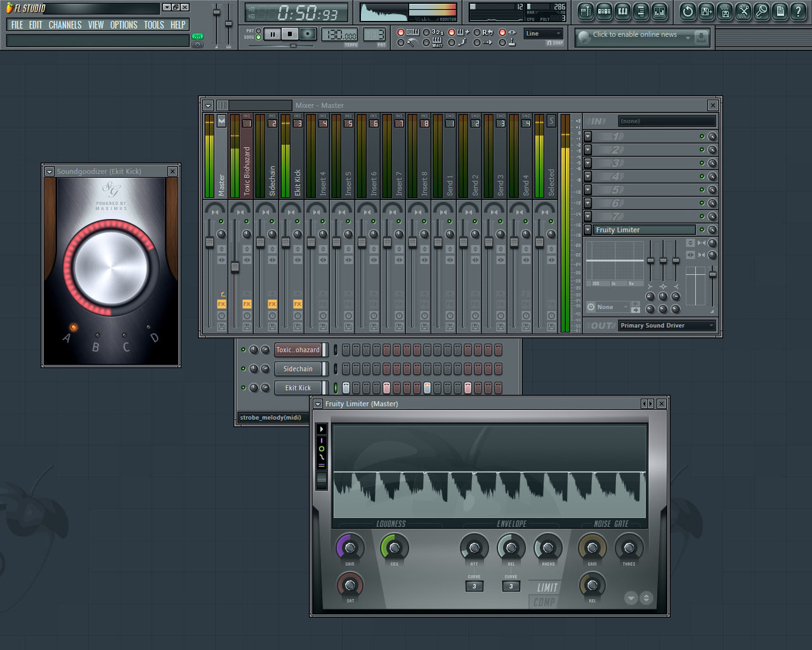The image size is (812, 650).
Task: Click the Fruity Limiter loudness GAIN knob
Action: click(x=350, y=547)
